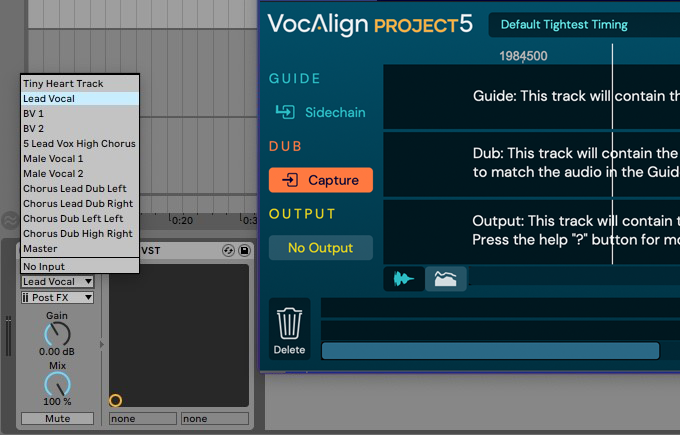Click the yellow XY pad circle marker

click(x=115, y=400)
